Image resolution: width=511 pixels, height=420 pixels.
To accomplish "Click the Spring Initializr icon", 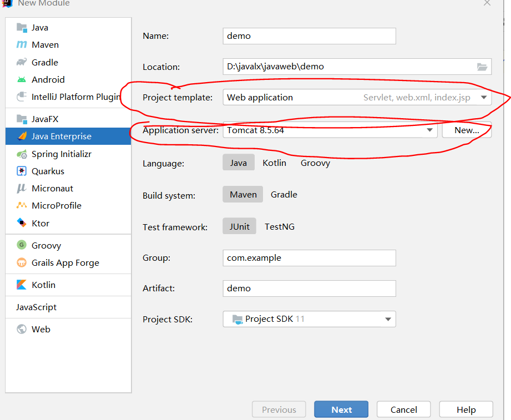I will click(22, 154).
